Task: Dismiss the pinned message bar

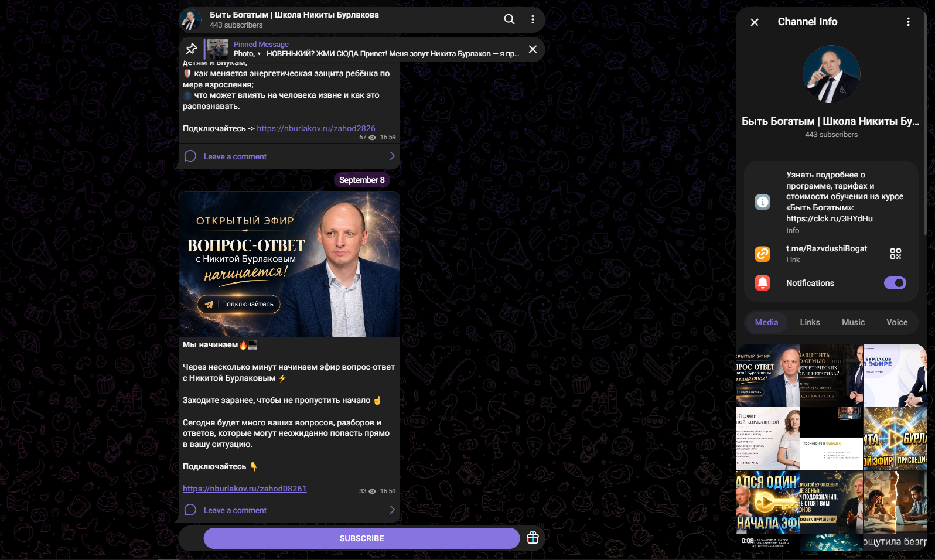Action: 533,49
